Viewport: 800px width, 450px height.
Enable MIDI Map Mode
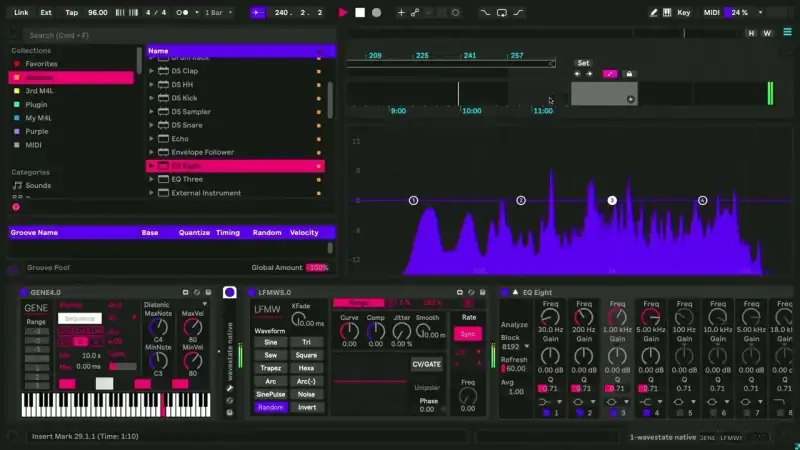click(x=711, y=13)
